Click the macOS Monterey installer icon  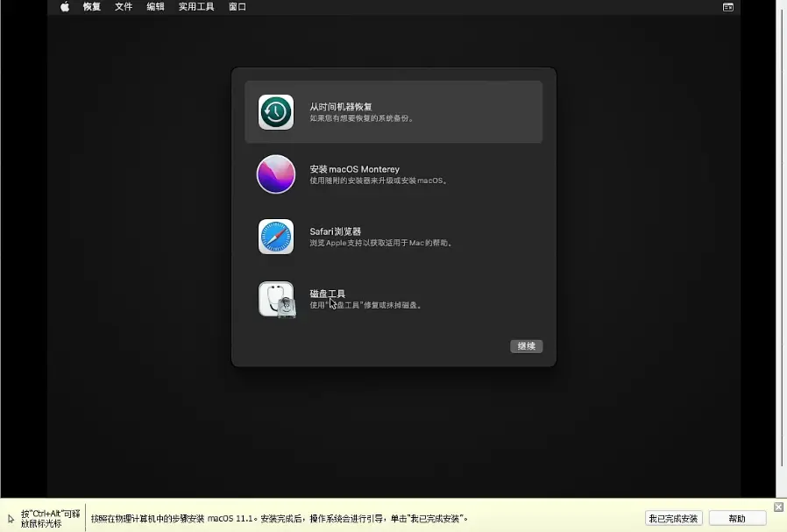click(276, 174)
